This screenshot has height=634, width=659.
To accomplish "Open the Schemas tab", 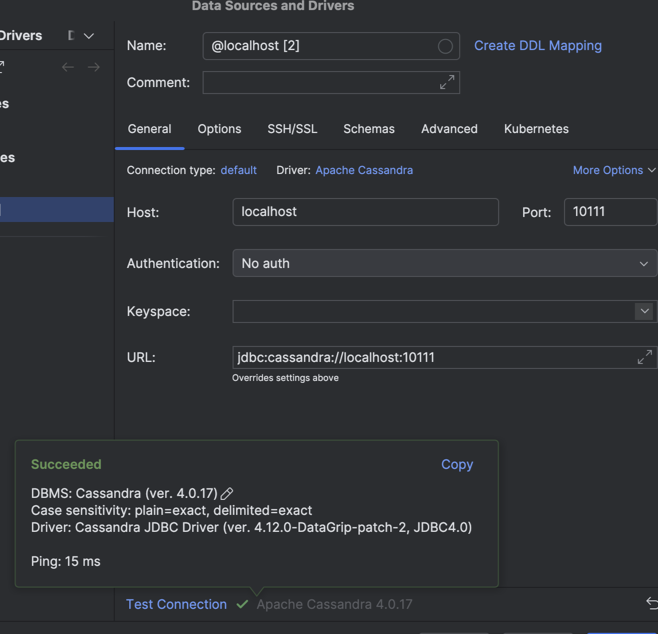I will (x=369, y=129).
